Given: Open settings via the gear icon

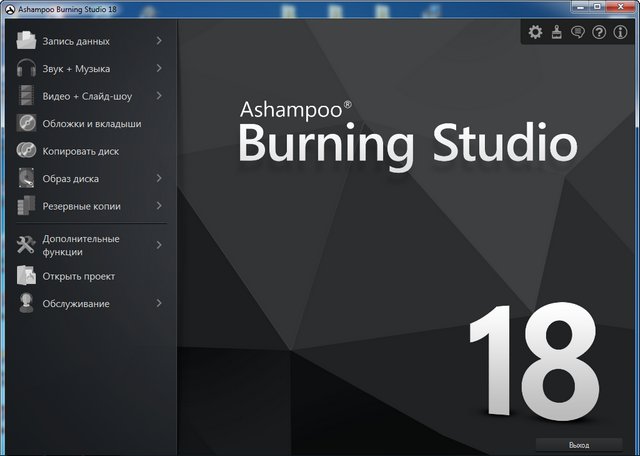Looking at the screenshot, I should (535, 32).
